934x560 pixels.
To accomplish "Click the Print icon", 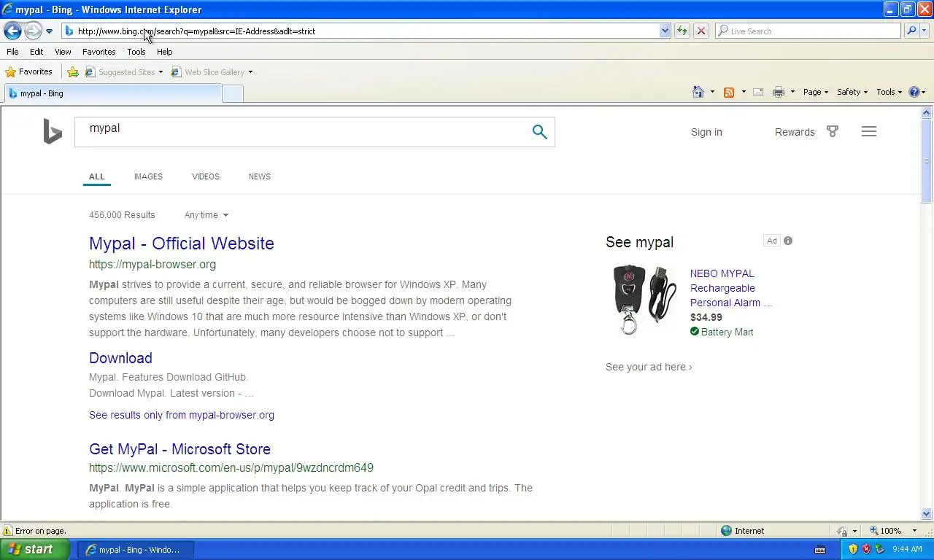I will click(x=779, y=92).
